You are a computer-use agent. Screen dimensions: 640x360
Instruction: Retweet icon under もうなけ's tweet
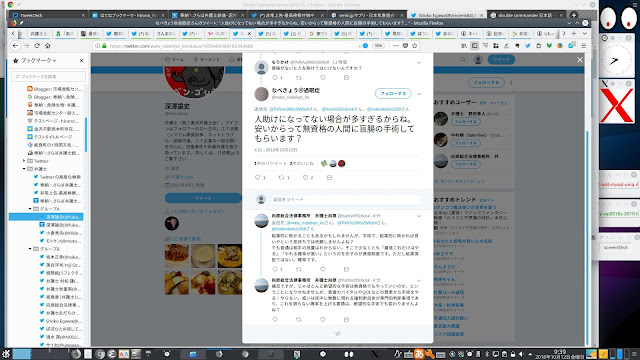pos(299,78)
